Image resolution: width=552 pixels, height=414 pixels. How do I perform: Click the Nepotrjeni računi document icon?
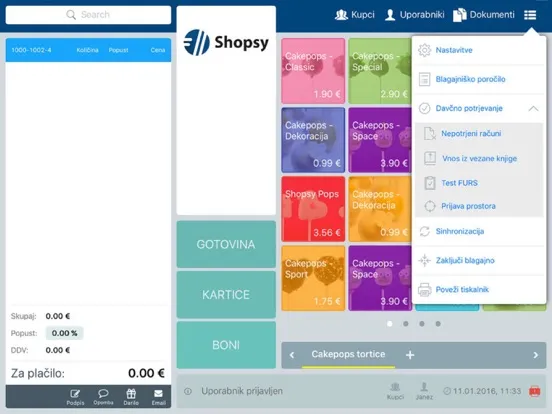tap(429, 133)
